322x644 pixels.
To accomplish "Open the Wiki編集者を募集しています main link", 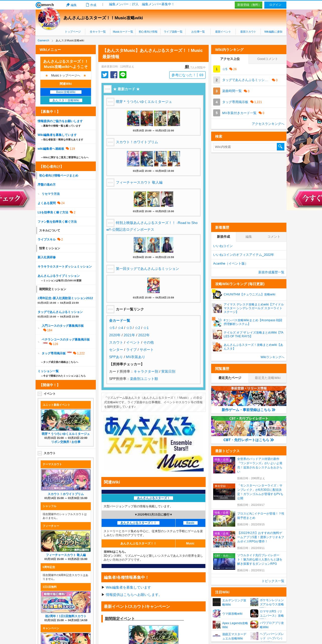I will [128, 587].
